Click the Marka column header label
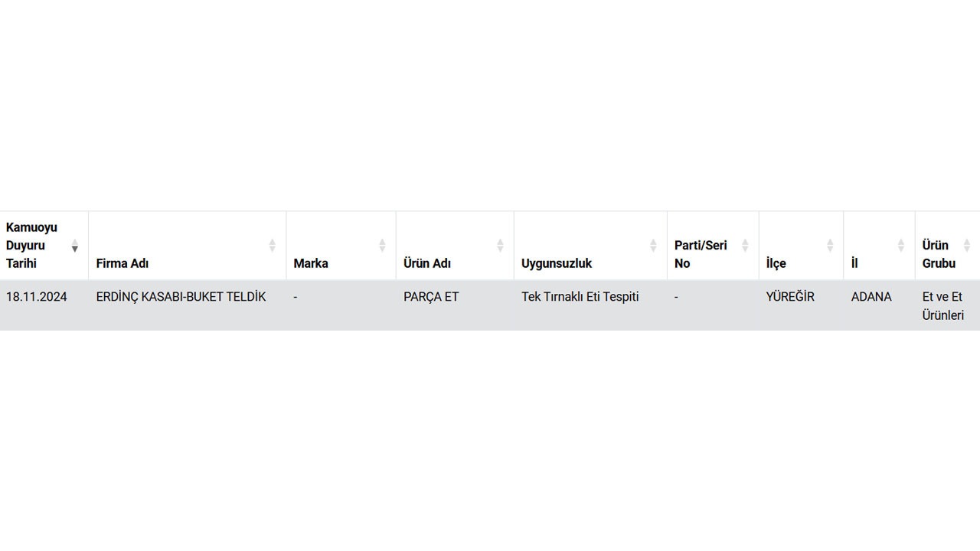The image size is (980, 551). coord(311,263)
